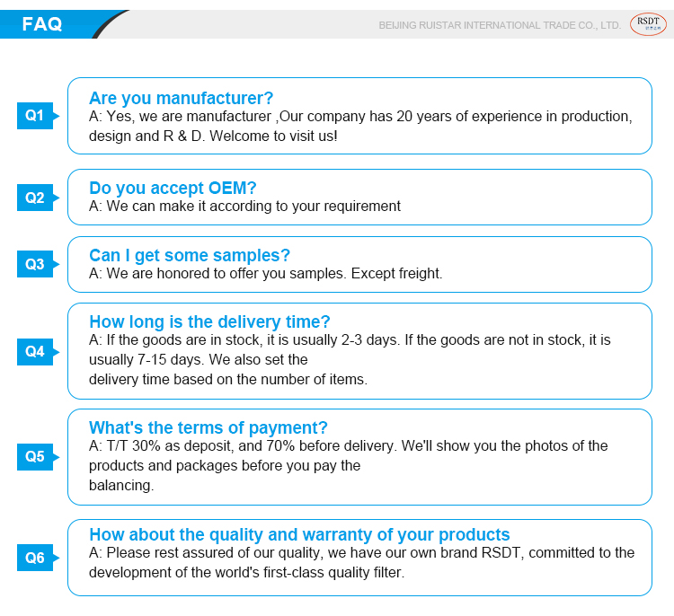Click 'How long is the delivery time?' heading
674x616 pixels.
pyautogui.click(x=209, y=321)
